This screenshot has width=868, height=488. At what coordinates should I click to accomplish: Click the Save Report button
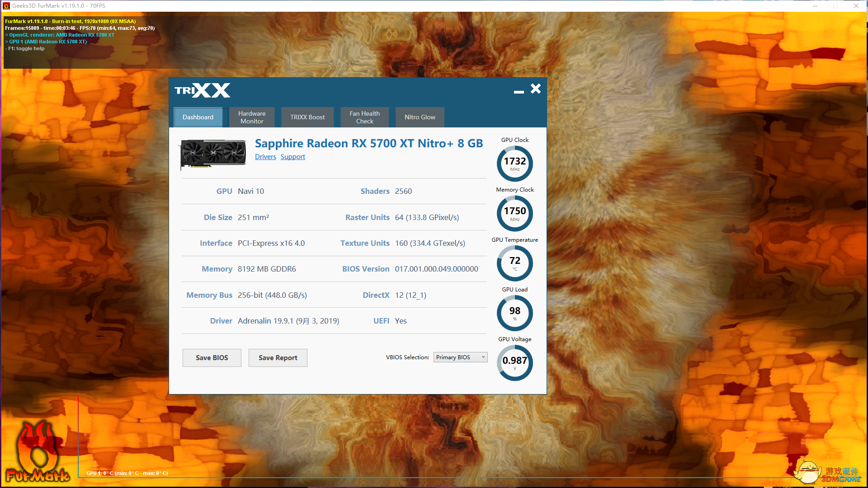pos(278,357)
